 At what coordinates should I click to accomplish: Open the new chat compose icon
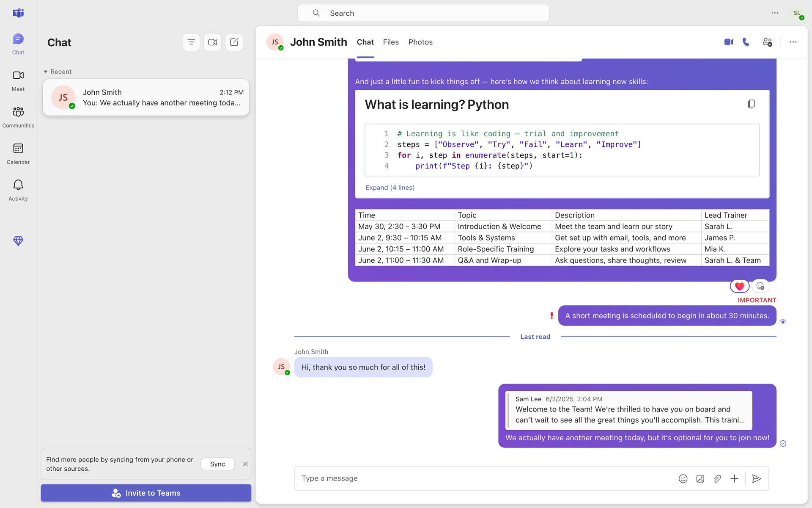click(234, 42)
